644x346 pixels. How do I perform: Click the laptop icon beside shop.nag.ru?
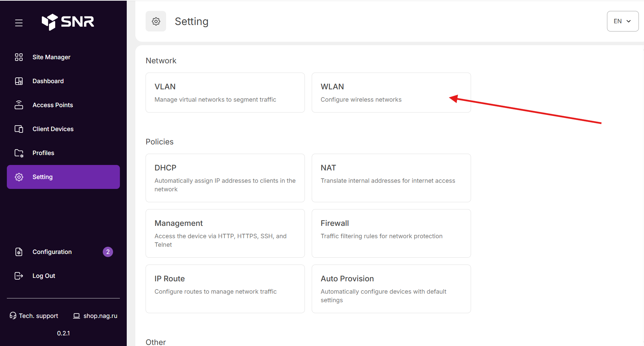(x=76, y=316)
